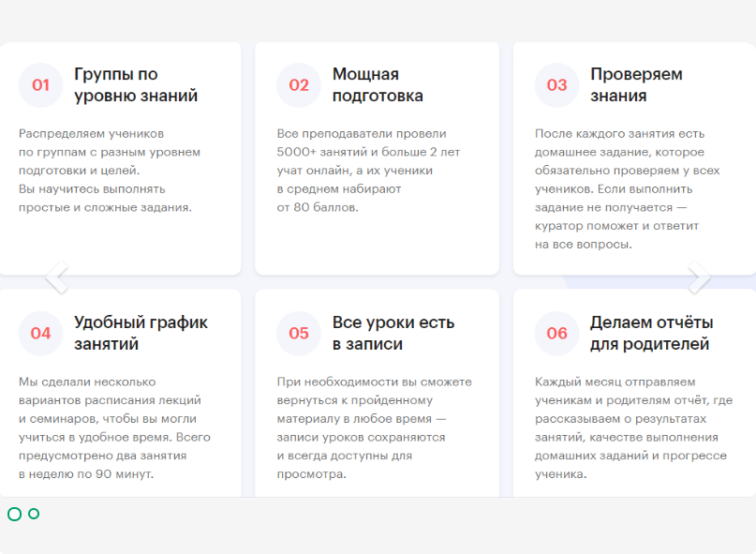The height and width of the screenshot is (554, 756).
Task: Click heading "Мощная подготовка"
Action: tap(378, 85)
